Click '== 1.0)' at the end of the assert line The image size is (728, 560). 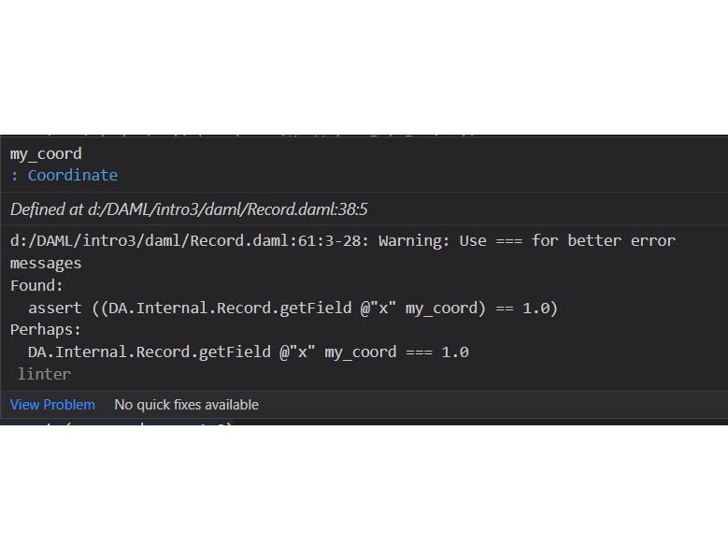tap(526, 308)
